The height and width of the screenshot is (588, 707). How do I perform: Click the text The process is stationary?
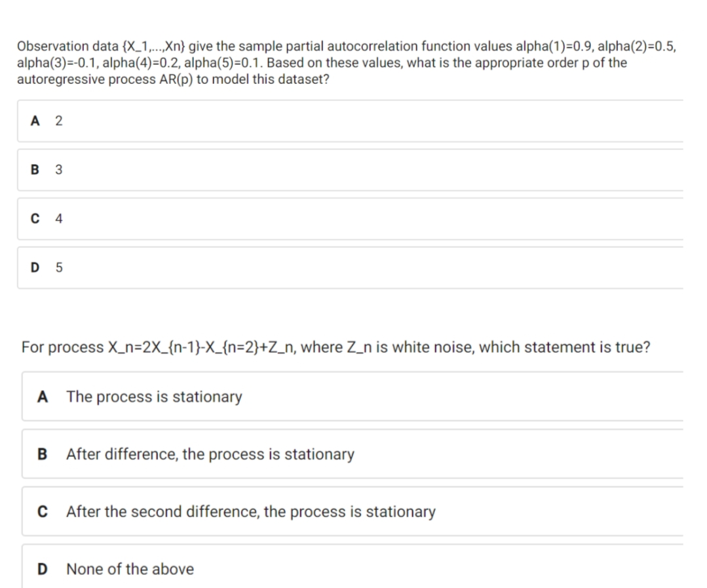click(x=154, y=397)
